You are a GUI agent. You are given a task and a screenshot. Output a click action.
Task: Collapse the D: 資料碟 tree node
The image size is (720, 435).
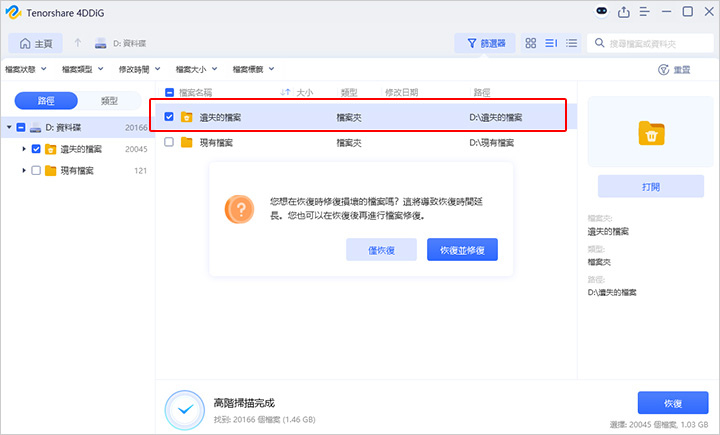click(x=9, y=127)
